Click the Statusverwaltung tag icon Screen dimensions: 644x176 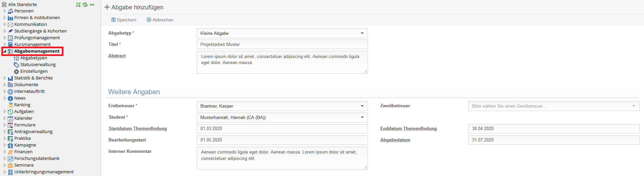[16, 65]
